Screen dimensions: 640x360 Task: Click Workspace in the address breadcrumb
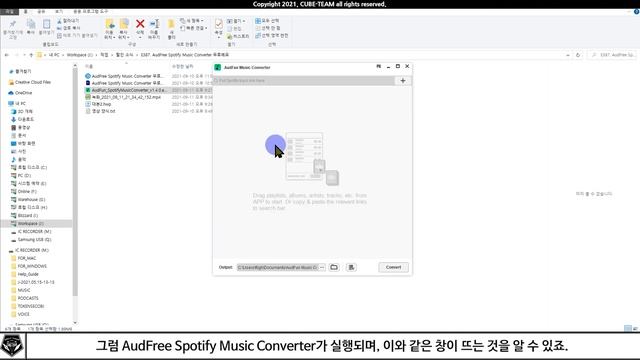pyautogui.click(x=80, y=55)
